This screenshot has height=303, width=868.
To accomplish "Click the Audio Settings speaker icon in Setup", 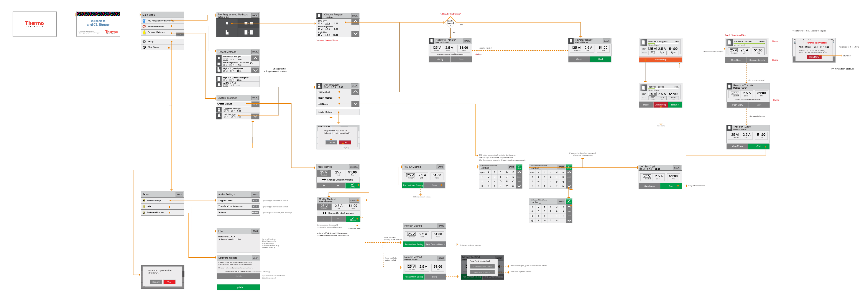I will [x=144, y=200].
